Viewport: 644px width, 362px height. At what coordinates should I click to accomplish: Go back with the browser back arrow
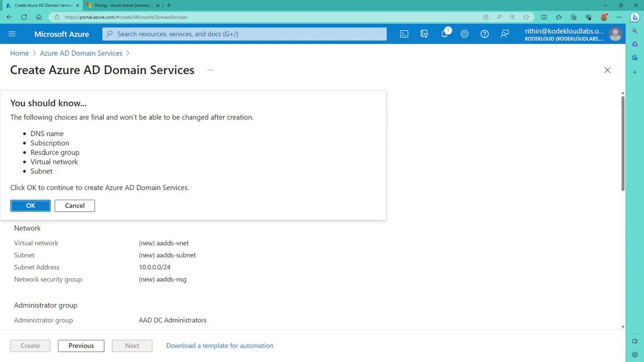click(9, 17)
